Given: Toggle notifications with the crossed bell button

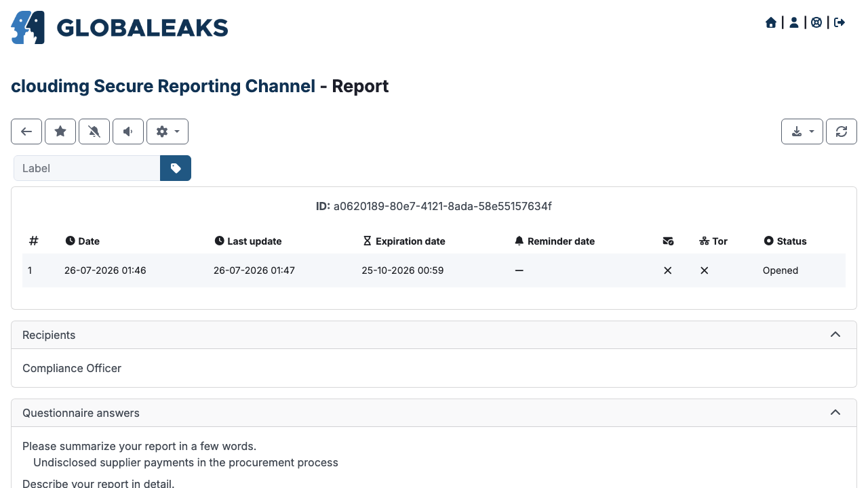Looking at the screenshot, I should (x=94, y=131).
